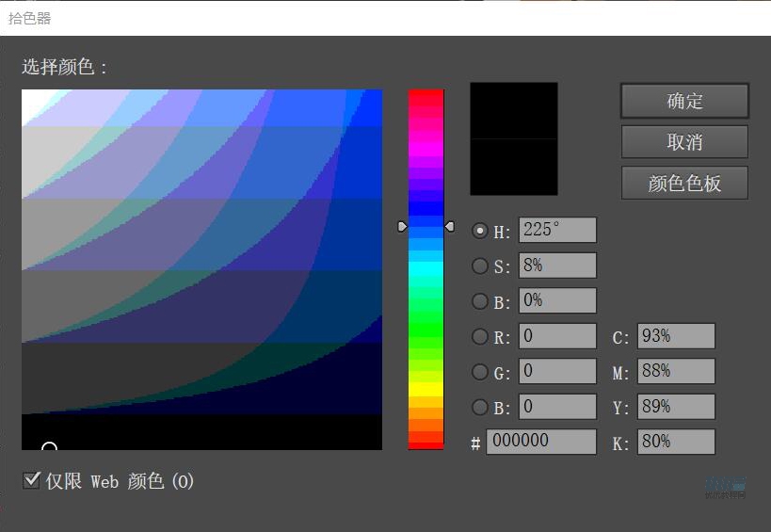Click the K black percentage field
The height and width of the screenshot is (532, 771).
[x=675, y=442]
